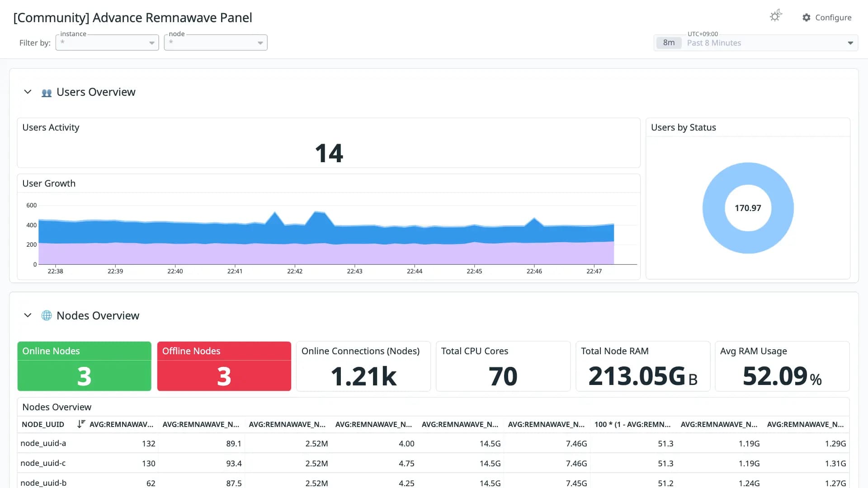
Task: Click the sort descending icon in table header
Action: click(x=81, y=424)
